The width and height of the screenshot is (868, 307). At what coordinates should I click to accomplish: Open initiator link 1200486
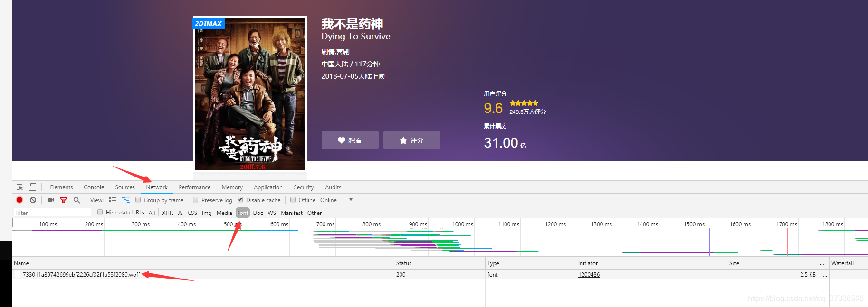coord(589,275)
